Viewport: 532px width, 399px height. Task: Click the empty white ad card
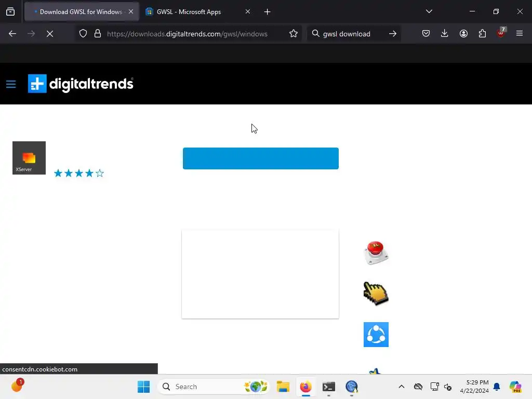point(260,274)
